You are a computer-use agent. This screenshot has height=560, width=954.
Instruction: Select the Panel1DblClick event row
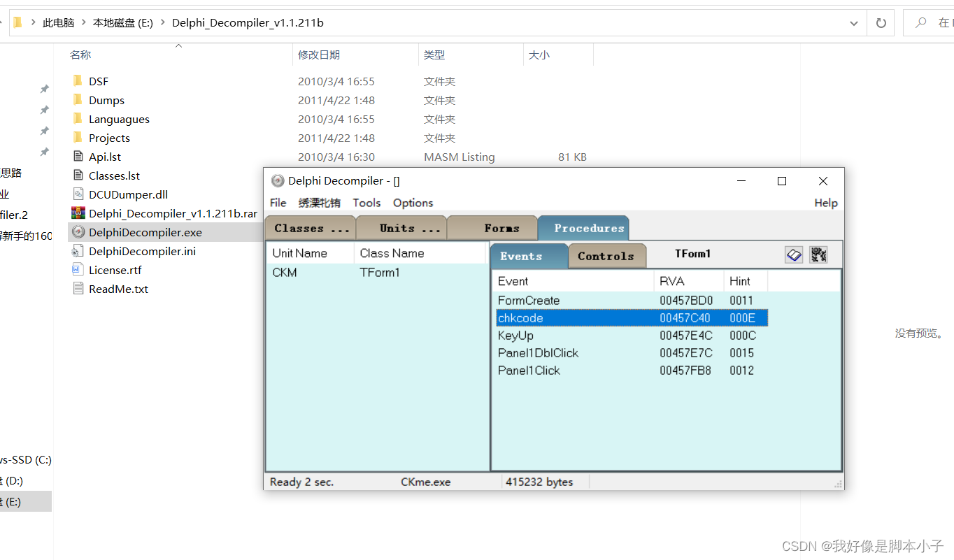(x=633, y=353)
